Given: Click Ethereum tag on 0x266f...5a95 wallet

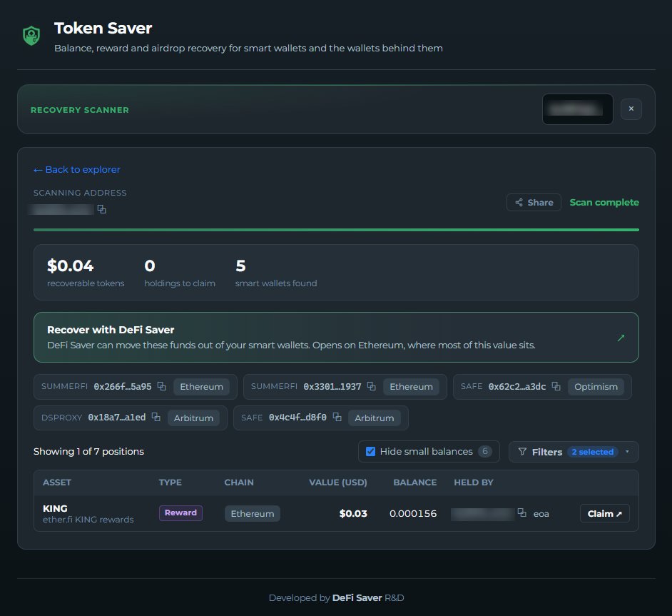Looking at the screenshot, I should [x=201, y=387].
